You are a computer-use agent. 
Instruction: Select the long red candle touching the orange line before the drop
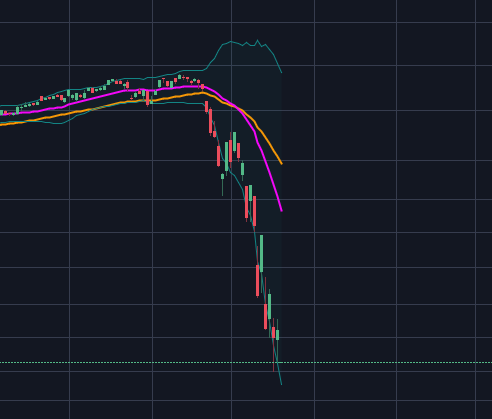(147, 98)
